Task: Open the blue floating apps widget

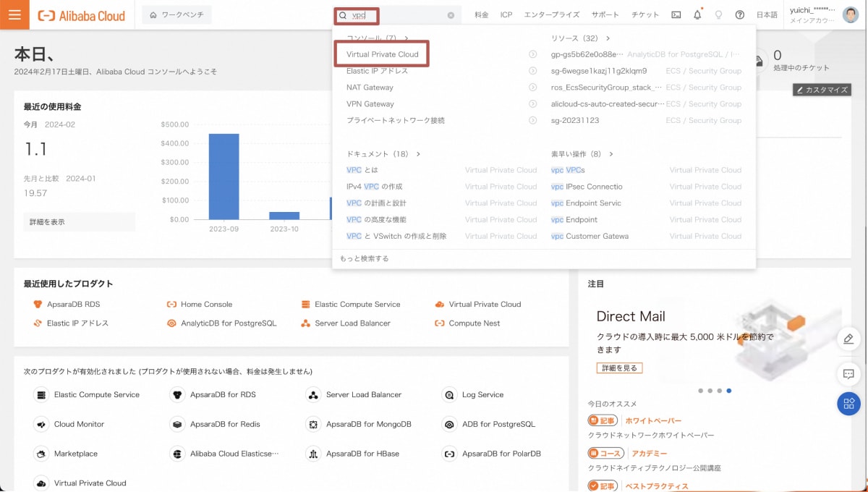Action: coord(848,404)
